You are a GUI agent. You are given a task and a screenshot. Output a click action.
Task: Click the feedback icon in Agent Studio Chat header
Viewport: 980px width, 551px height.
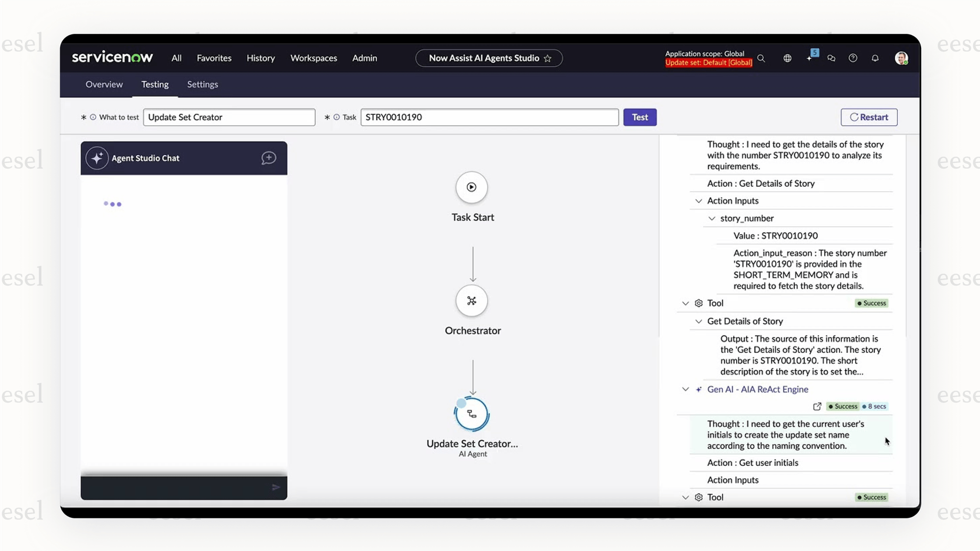[x=268, y=158]
